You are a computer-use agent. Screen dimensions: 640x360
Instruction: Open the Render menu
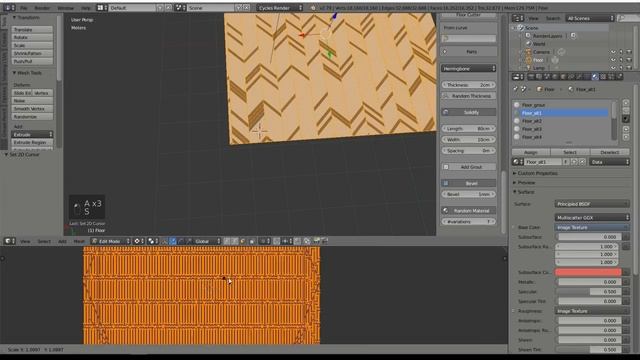[42, 8]
